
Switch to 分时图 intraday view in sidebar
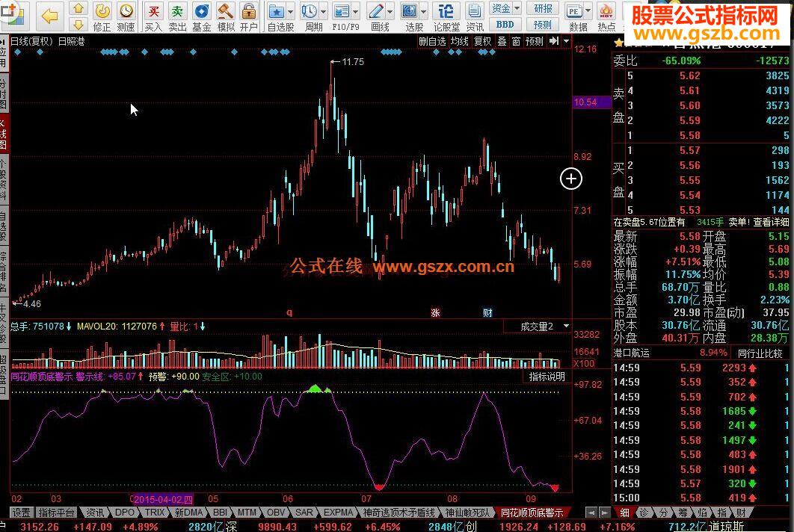pyautogui.click(x=4, y=94)
